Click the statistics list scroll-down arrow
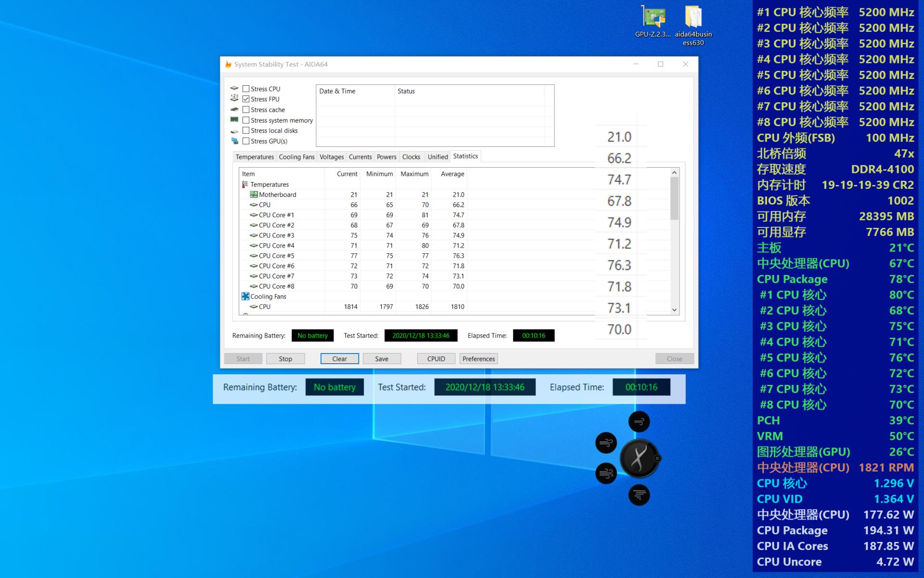 pyautogui.click(x=674, y=310)
